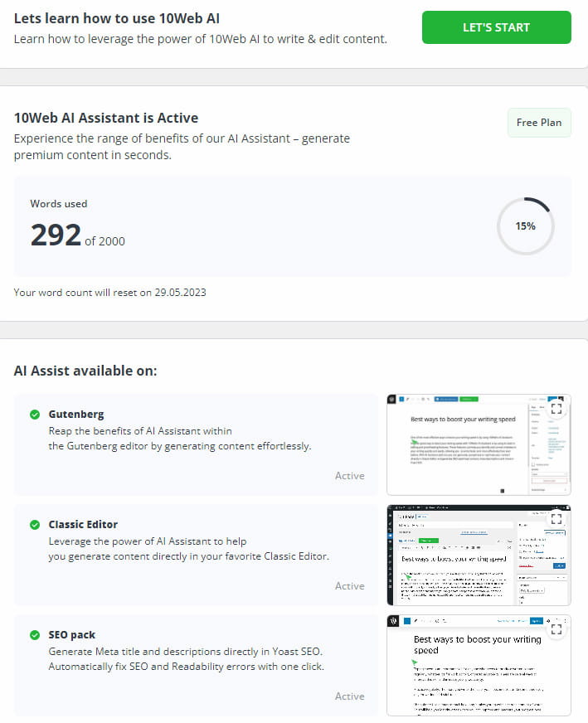Open the Classic Editor preview thumbnail
Image resolution: width=588 pixels, height=723 pixels.
pos(479,556)
